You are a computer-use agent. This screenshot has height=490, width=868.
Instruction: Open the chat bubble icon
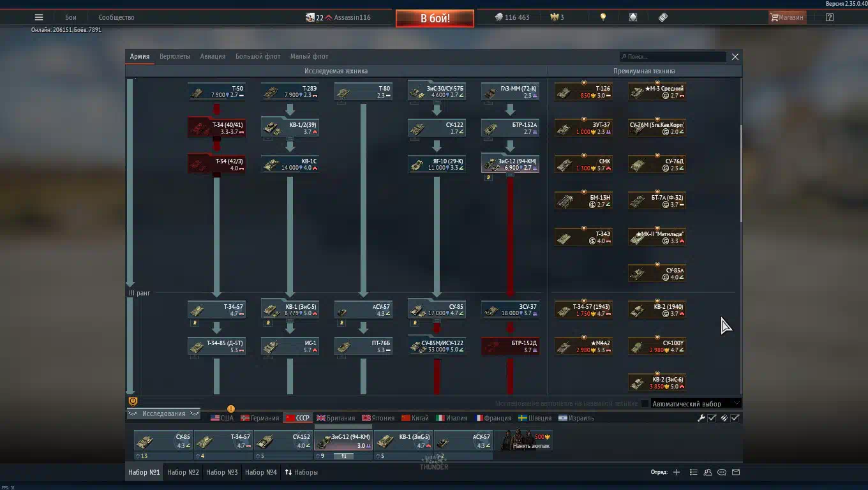tap(722, 472)
